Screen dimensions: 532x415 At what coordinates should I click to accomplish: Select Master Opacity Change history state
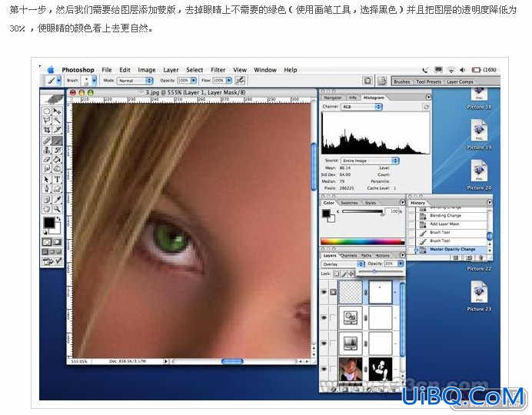452,249
